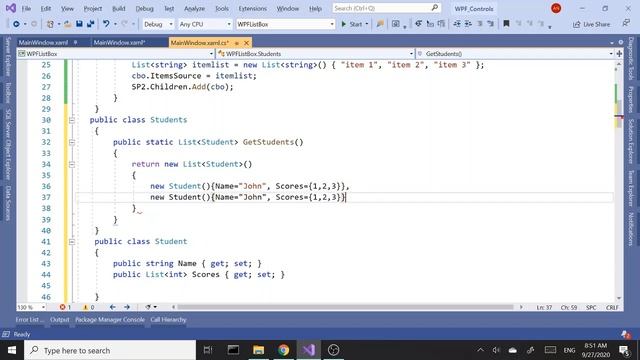Open the Start button dropdown arrow
The width and height of the screenshot is (640, 360).
(367, 24)
